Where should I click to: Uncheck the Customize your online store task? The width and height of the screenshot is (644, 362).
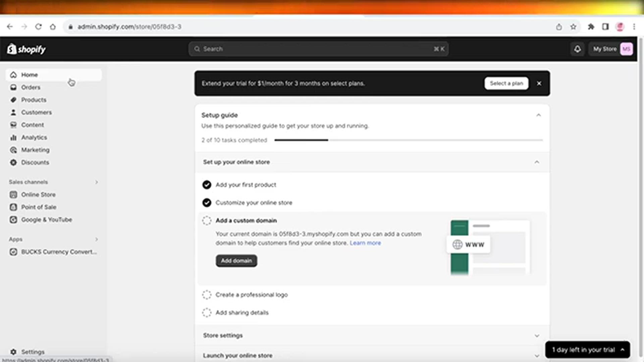[x=207, y=202]
